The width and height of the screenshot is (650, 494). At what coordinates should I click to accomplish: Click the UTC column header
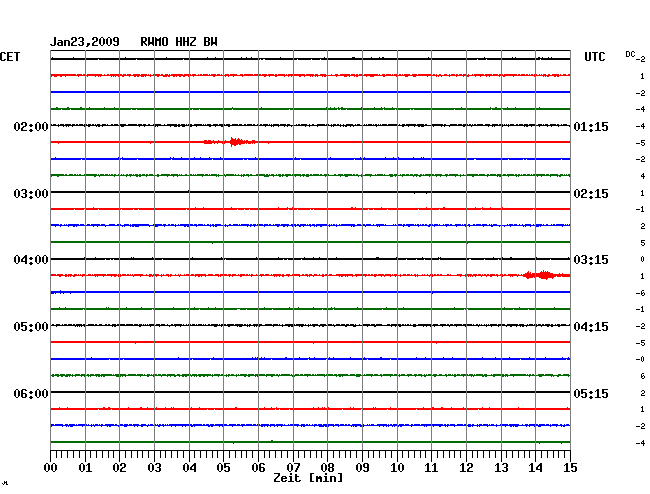[x=594, y=57]
